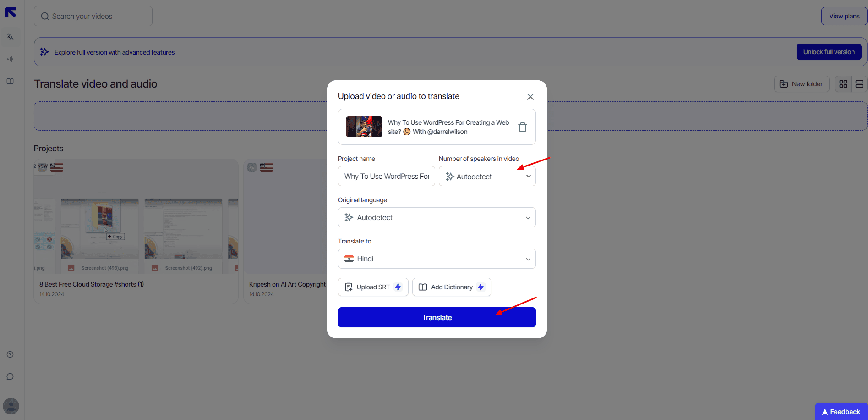Delete the uploaded video with the trash icon
This screenshot has height=420, width=868.
[x=522, y=127]
